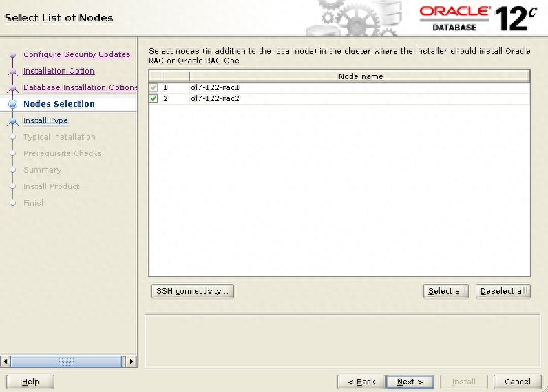Click the Installation Option step bullet icon

pos(12,72)
